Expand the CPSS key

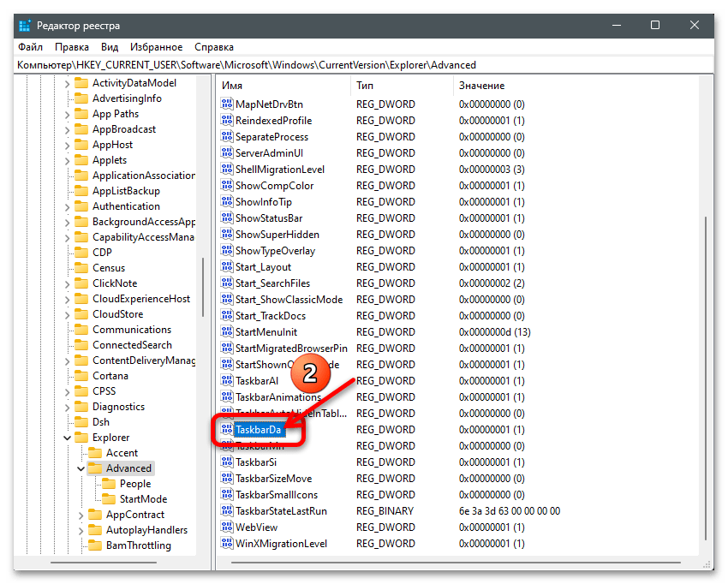tap(67, 392)
